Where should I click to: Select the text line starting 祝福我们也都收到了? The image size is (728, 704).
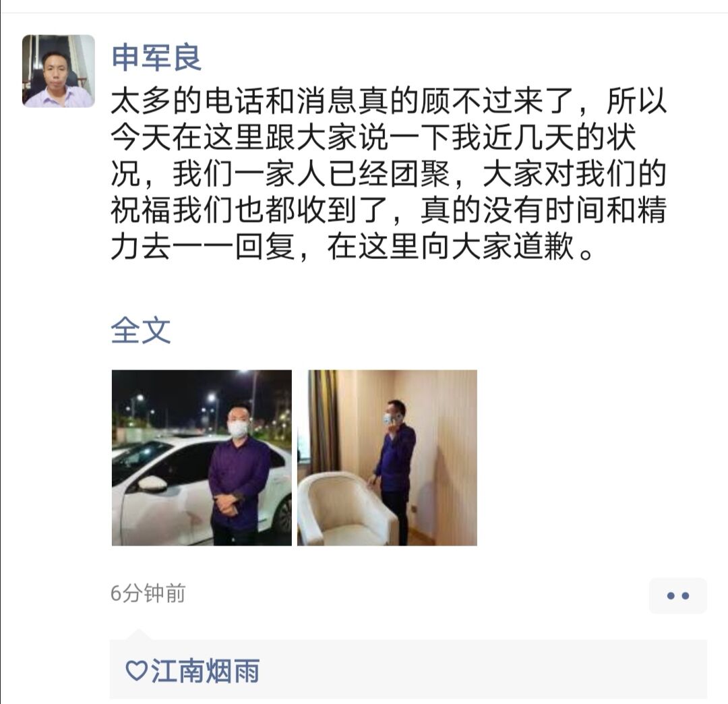(389, 210)
